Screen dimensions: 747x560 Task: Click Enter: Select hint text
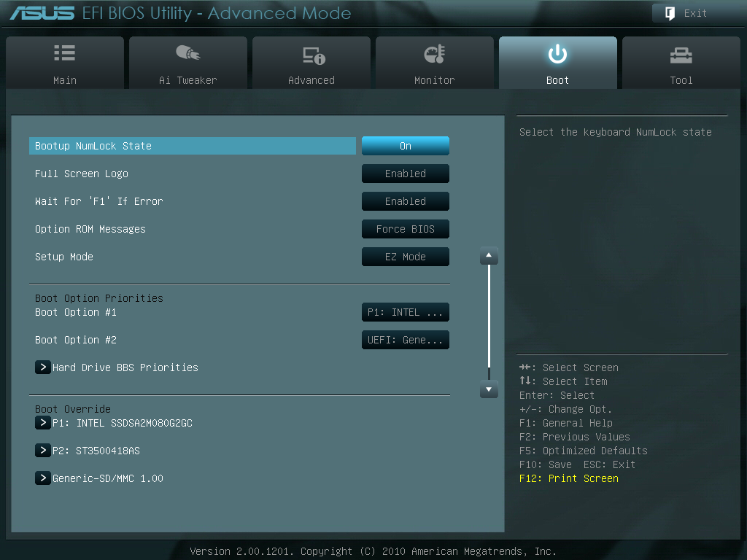[x=557, y=395]
